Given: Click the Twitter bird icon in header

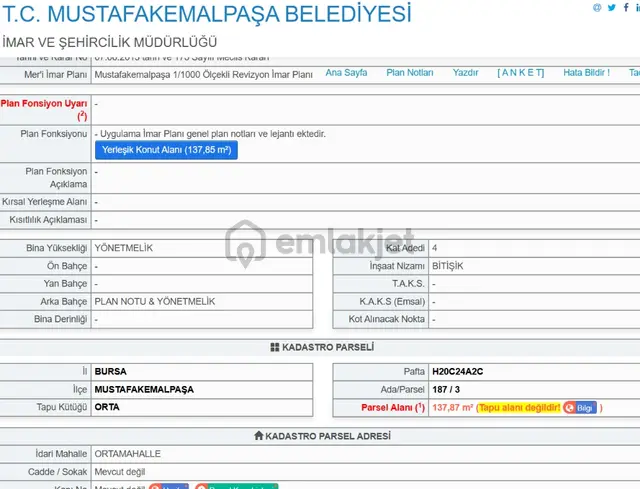Looking at the screenshot, I should point(611,7).
